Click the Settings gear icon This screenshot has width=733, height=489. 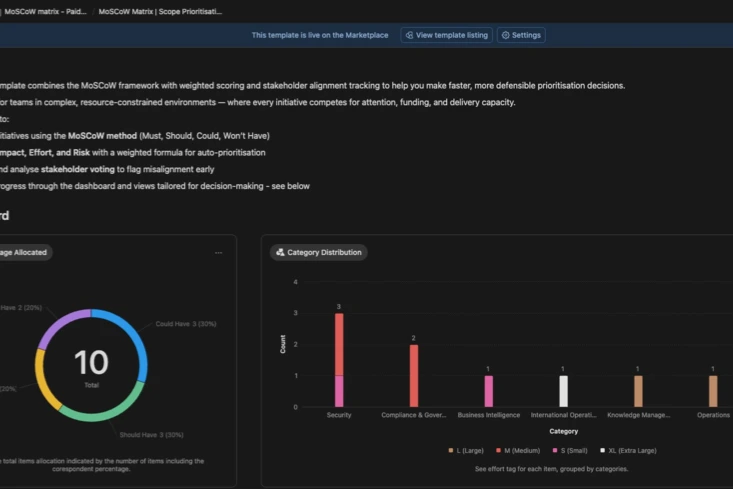coord(506,35)
